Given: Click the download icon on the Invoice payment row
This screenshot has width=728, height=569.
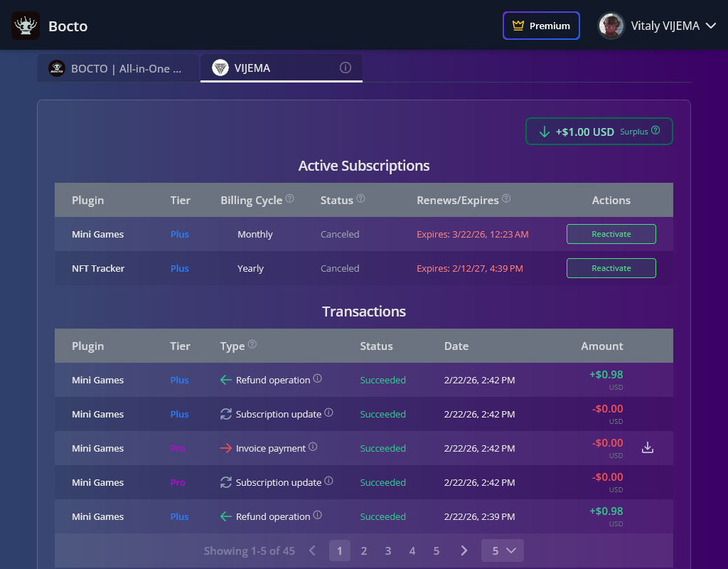Looking at the screenshot, I should click(x=648, y=448).
